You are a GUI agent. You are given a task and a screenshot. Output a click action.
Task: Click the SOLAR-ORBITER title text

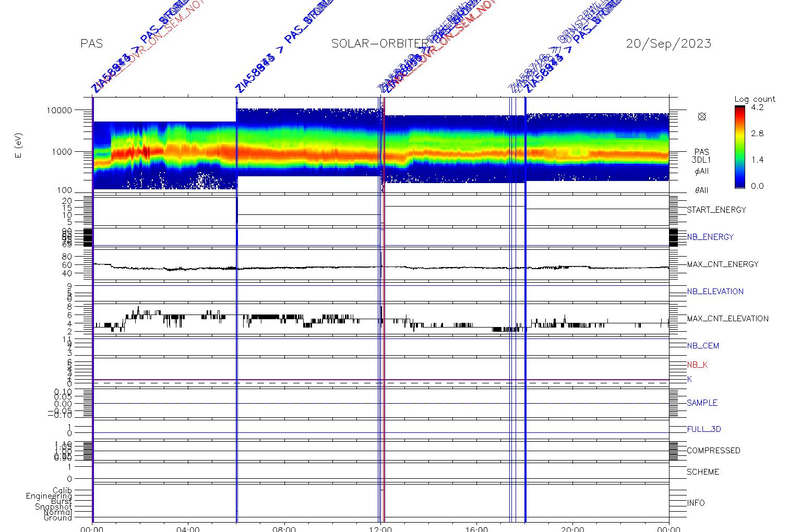click(x=379, y=44)
